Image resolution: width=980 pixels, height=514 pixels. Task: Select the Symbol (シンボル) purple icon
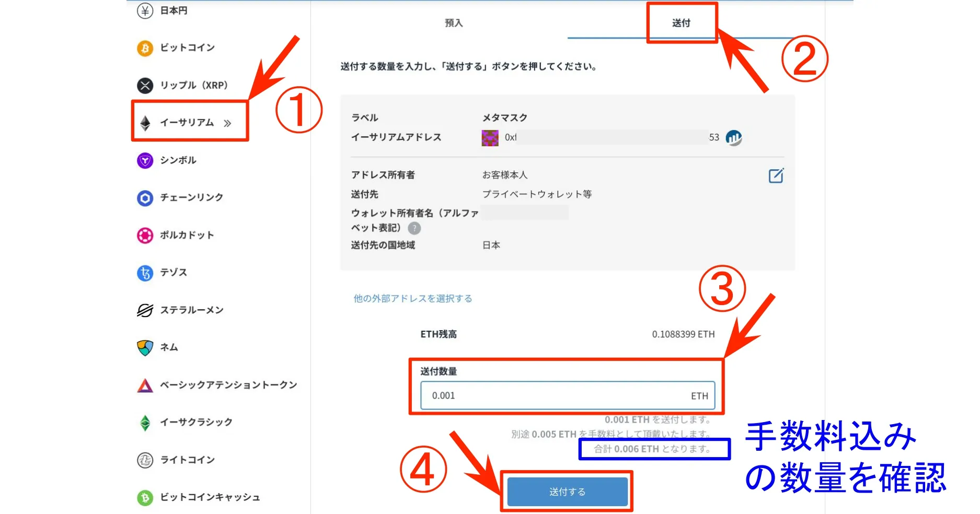click(145, 160)
